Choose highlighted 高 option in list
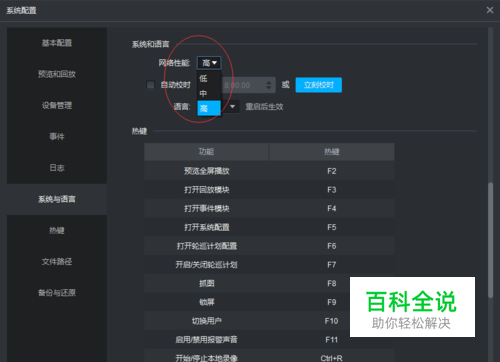 coord(209,108)
